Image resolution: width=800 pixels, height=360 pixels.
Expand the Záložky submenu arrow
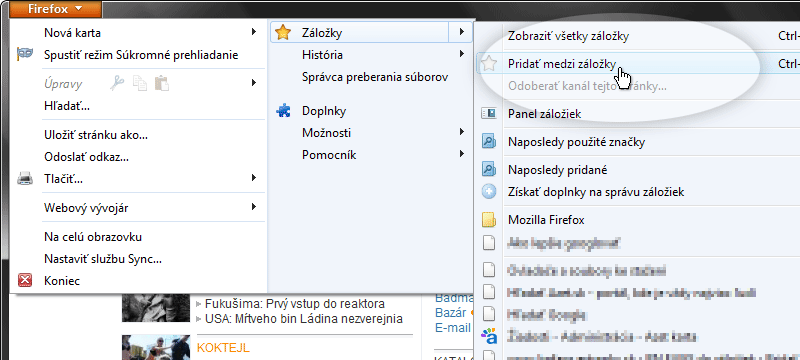click(461, 32)
